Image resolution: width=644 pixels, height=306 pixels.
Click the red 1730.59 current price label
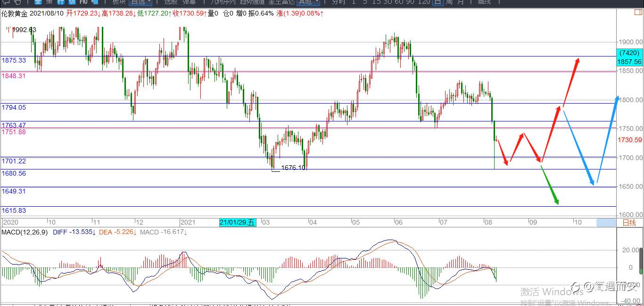[629, 140]
